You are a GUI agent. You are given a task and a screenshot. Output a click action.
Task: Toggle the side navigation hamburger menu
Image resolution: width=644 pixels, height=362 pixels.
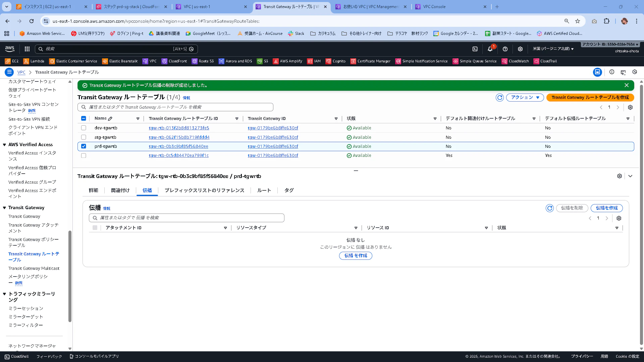click(x=9, y=72)
